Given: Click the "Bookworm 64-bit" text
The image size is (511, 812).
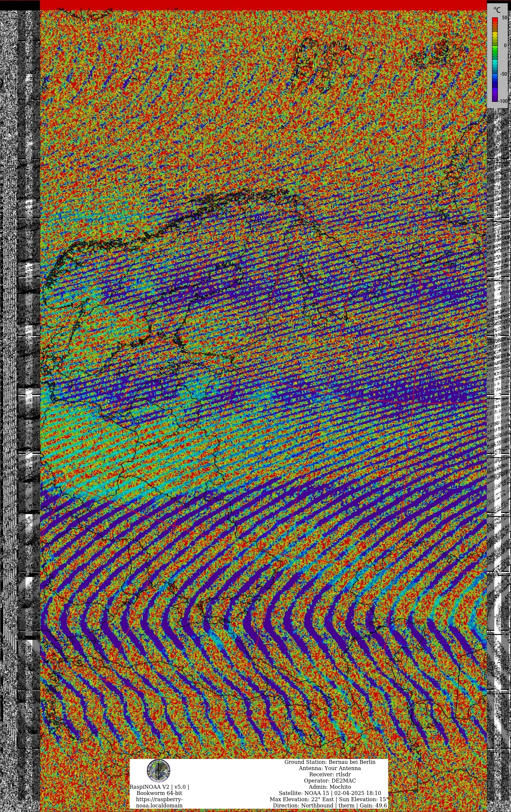Looking at the screenshot, I should click(159, 793).
